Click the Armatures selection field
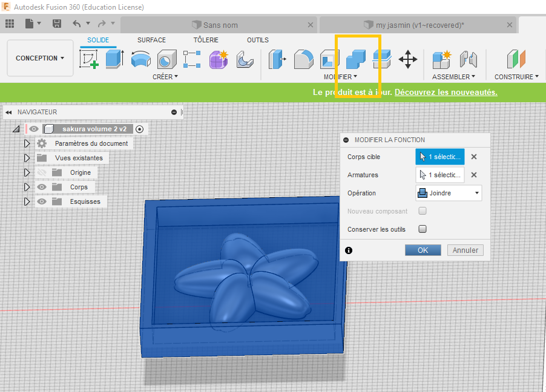The height and width of the screenshot is (392, 546). tap(440, 175)
